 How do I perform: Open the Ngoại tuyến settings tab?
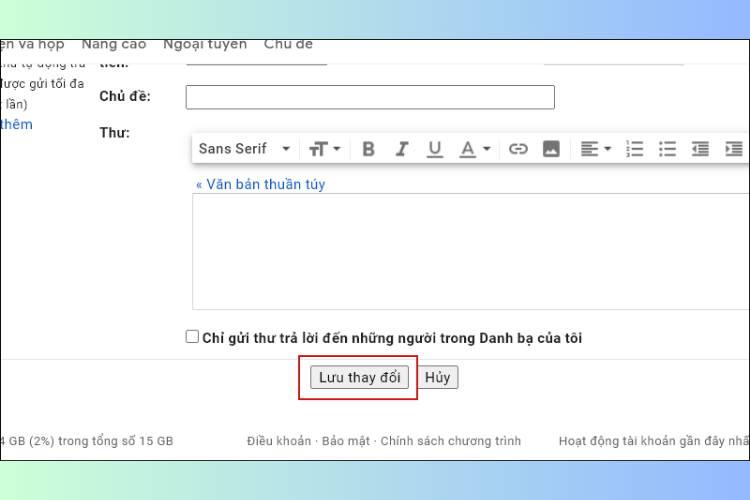pos(205,44)
